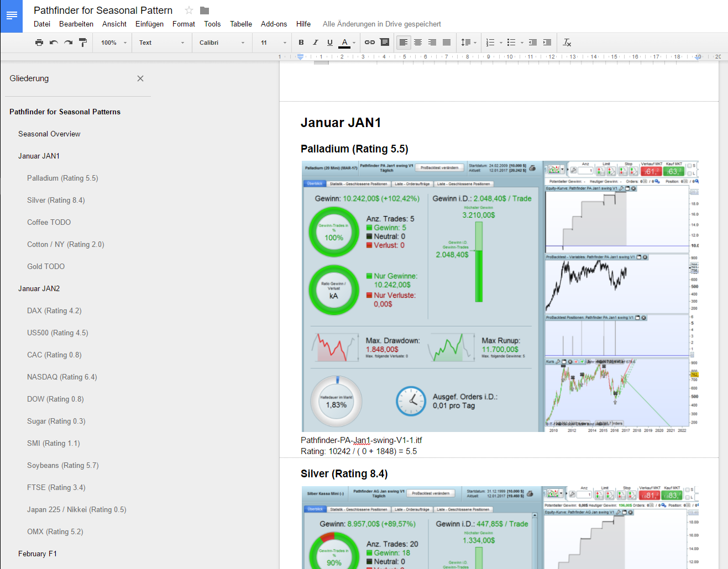Open bulleted list options arrow

pos(522,43)
